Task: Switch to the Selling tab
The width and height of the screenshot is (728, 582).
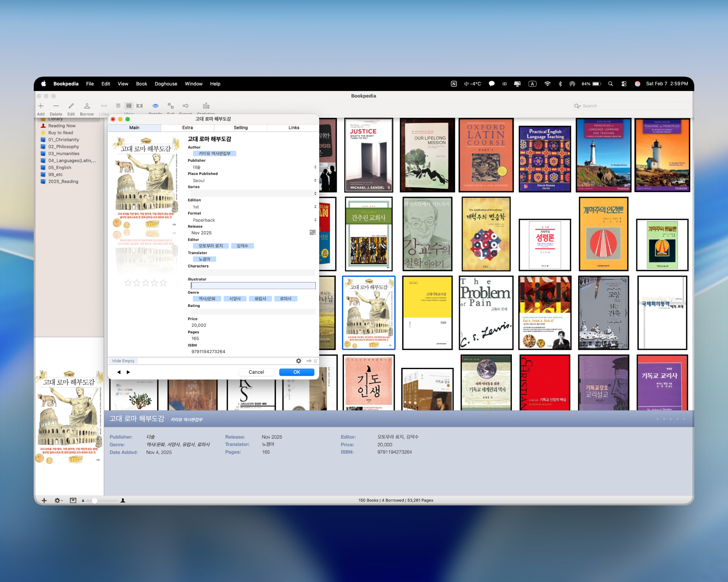Action: coord(240,128)
